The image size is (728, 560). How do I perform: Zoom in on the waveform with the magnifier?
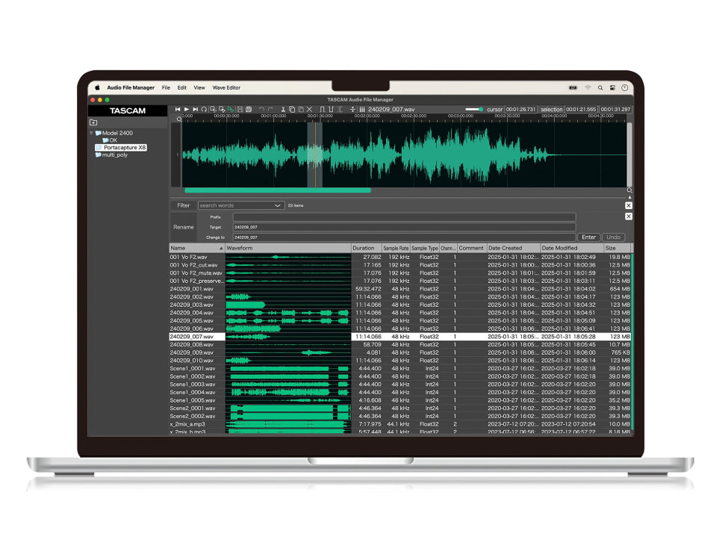click(214, 109)
